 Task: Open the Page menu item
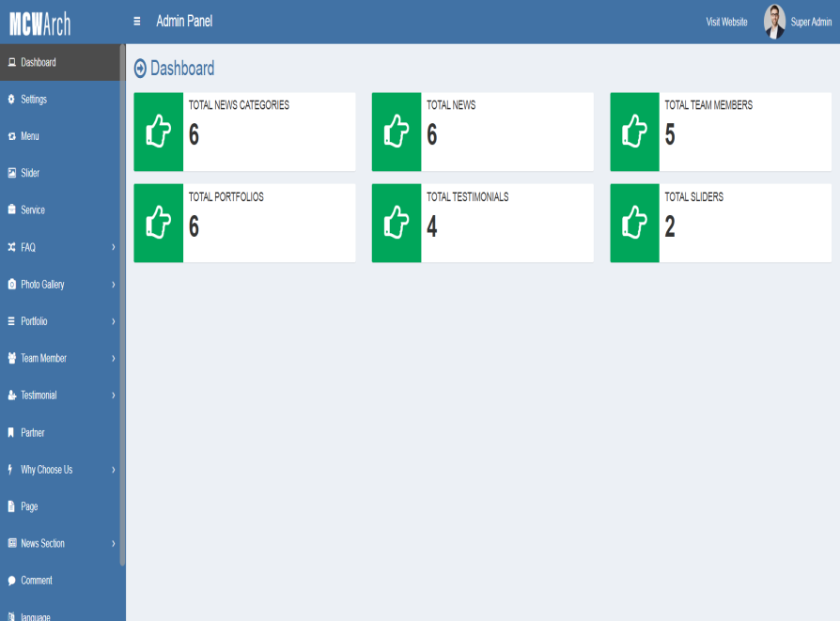coord(29,507)
